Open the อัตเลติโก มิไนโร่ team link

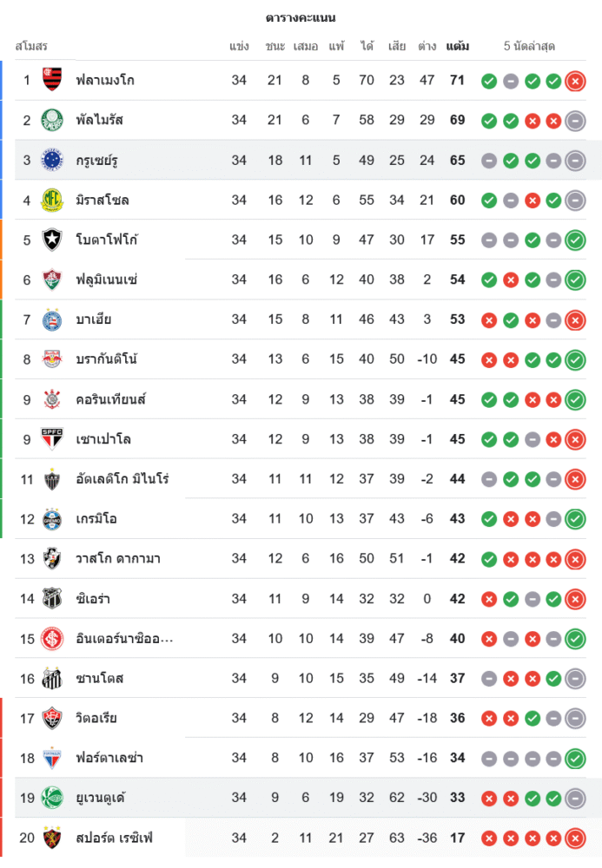point(122,479)
